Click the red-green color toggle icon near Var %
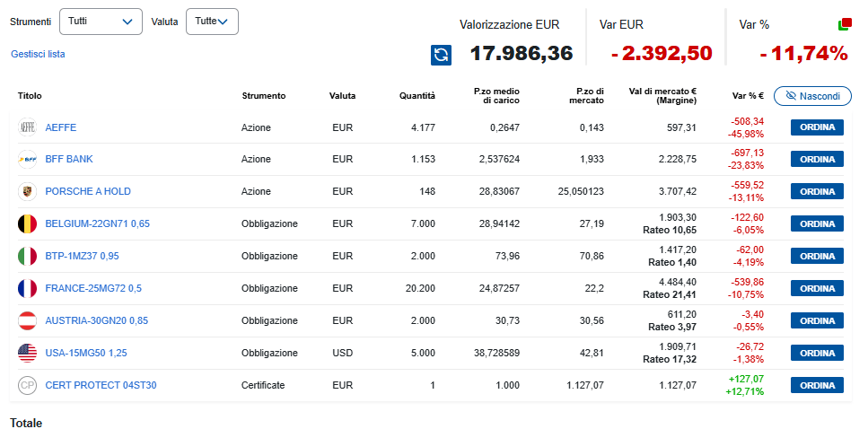 (844, 24)
